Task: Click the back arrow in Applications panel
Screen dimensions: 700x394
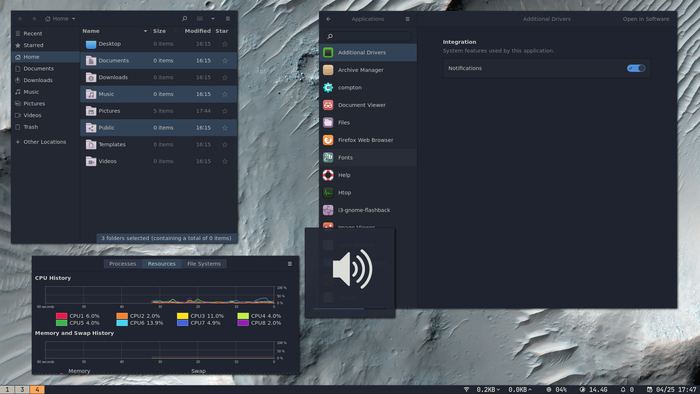Action: point(329,19)
